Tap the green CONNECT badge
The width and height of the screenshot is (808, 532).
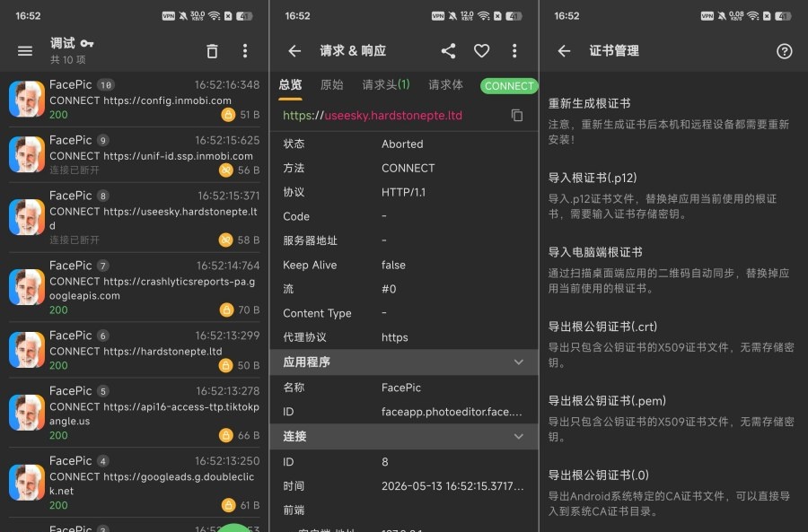509,86
